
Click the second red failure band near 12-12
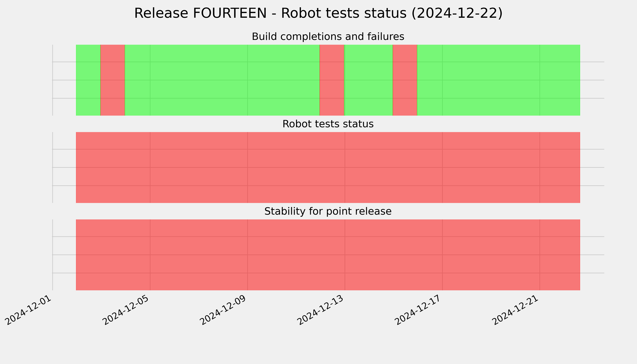point(332,80)
